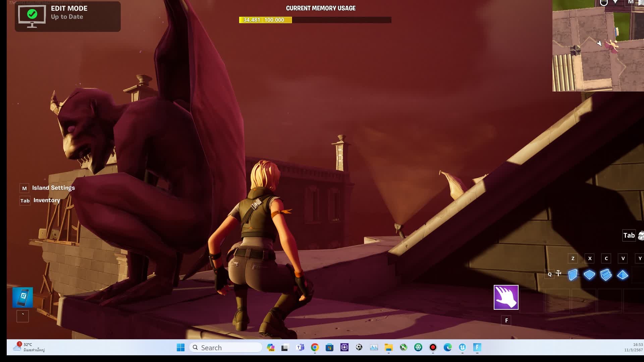The width and height of the screenshot is (644, 362).
Task: Switch to the Fortnite taskbar icon
Action: pyautogui.click(x=477, y=348)
